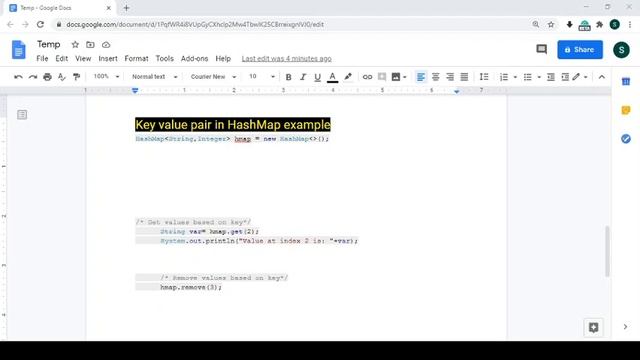Click the blue Share button
Viewport: 640px width, 360px height.
(x=580, y=49)
